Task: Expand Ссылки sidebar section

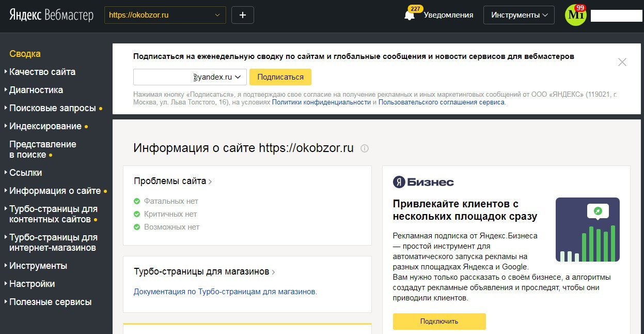Action: (26, 173)
